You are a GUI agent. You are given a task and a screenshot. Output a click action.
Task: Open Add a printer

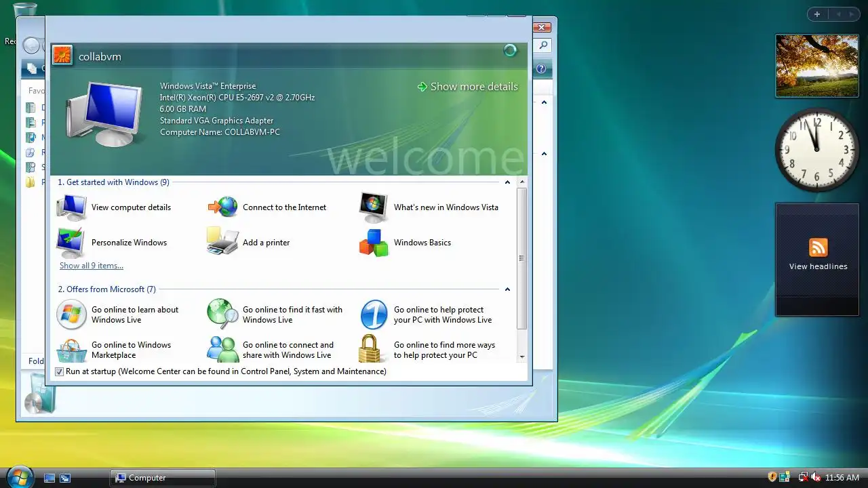248,243
